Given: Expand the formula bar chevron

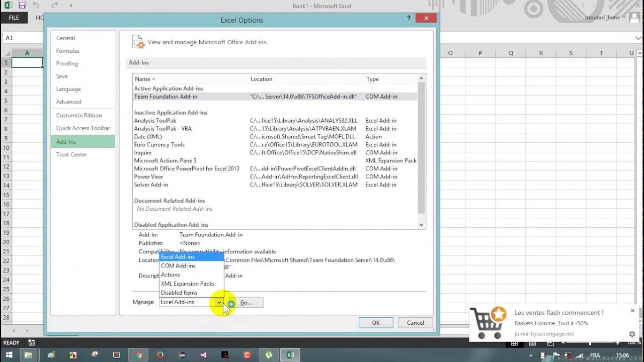Looking at the screenshot, I should click(x=638, y=38).
